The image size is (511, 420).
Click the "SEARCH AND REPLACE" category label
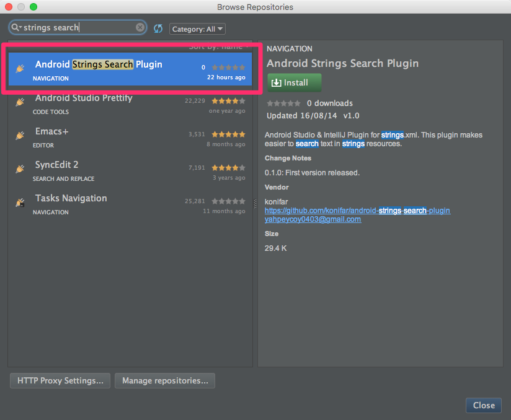pyautogui.click(x=63, y=179)
